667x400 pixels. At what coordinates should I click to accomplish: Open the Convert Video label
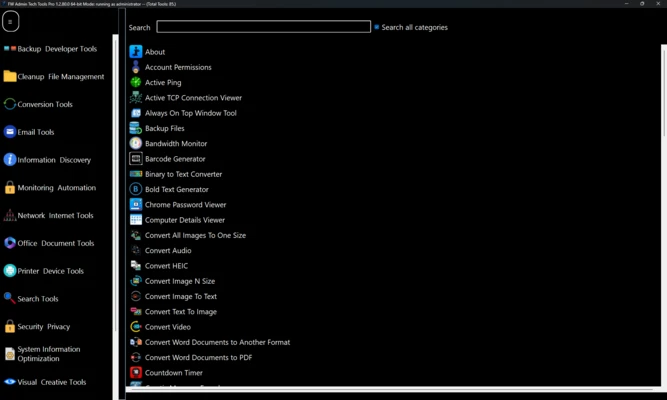tap(168, 327)
